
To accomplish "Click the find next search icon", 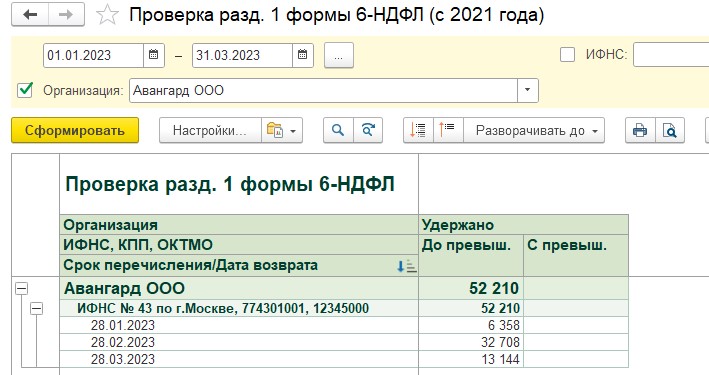I will tap(368, 130).
